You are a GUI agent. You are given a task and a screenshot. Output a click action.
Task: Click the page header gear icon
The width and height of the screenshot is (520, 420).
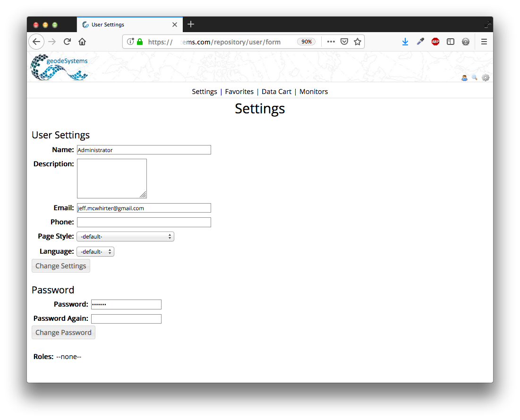pos(486,77)
